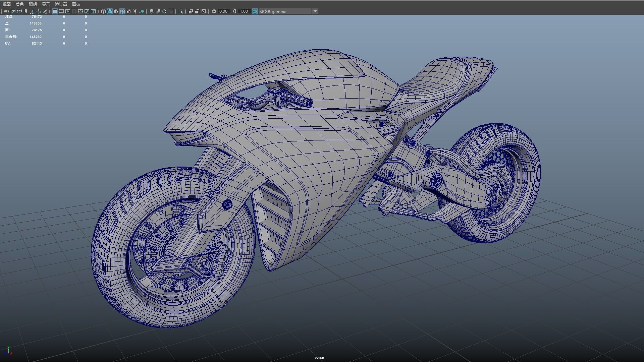Toggle shadows display in the viewport
Screen dimensions: 644x362
coord(142,11)
